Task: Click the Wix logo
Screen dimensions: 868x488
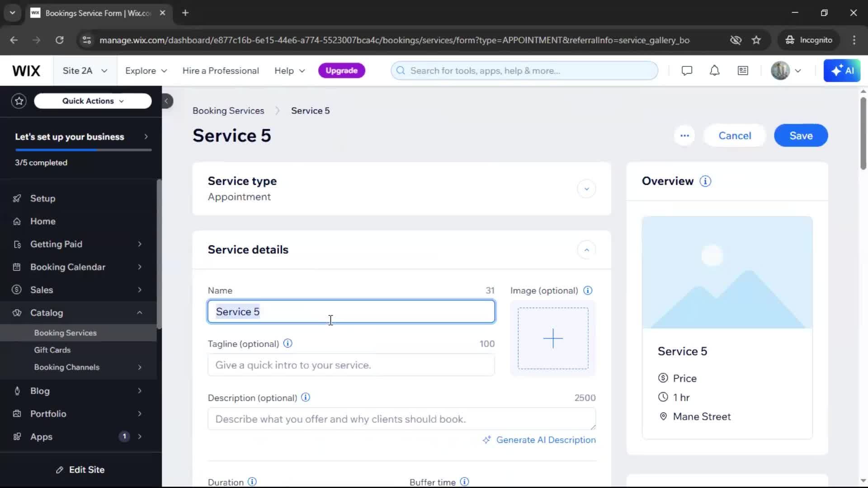Action: click(x=26, y=71)
